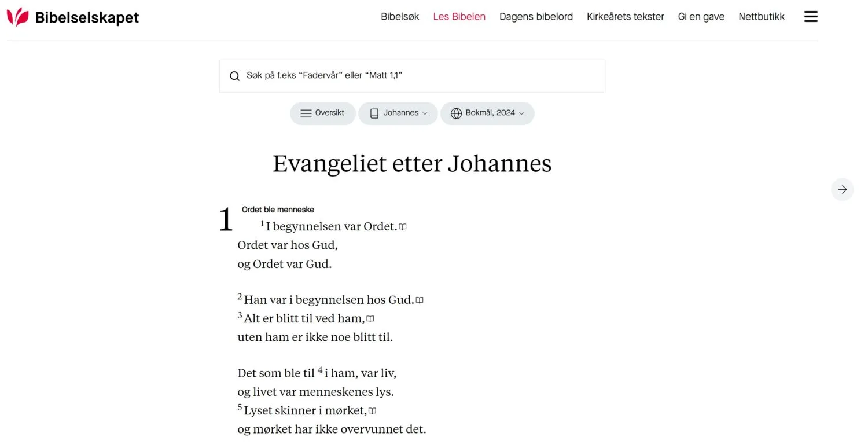868x448 pixels.
Task: Open cross-reference icon after verse 1
Action: 403,227
